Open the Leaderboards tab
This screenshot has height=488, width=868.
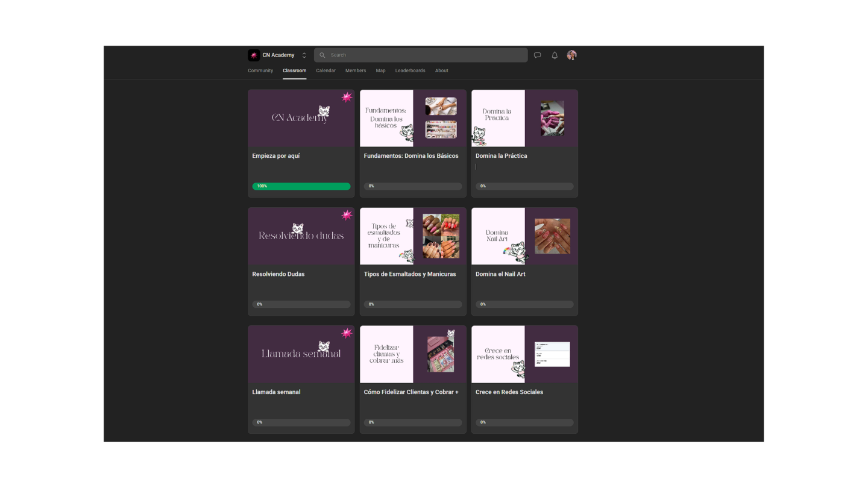coord(410,70)
